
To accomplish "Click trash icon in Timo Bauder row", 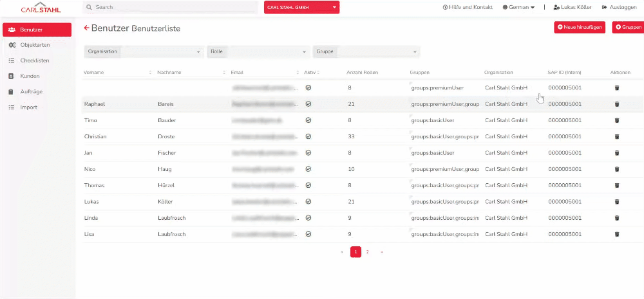I will (x=616, y=120).
